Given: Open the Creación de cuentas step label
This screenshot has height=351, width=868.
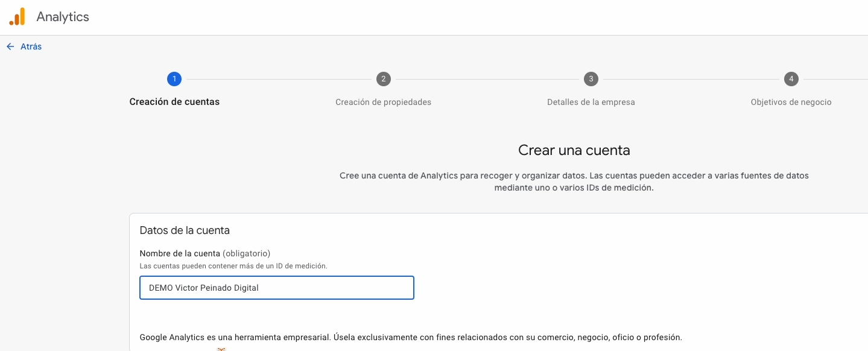Looking at the screenshot, I should click(174, 102).
